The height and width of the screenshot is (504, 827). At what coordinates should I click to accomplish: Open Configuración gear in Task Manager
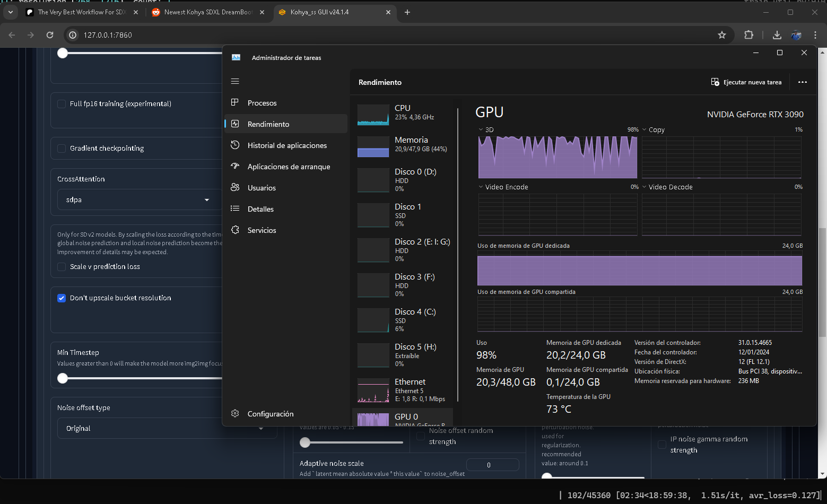[235, 414]
